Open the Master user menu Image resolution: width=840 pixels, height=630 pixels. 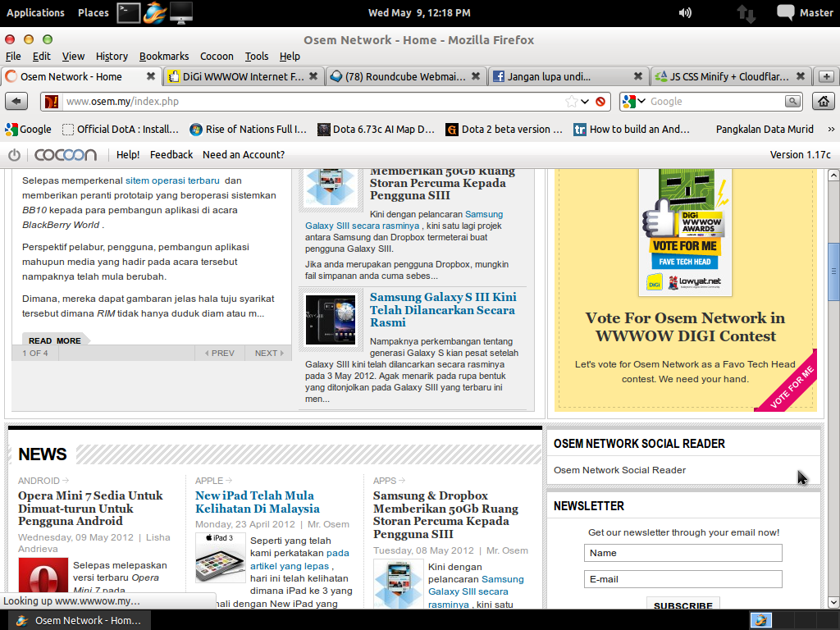816,13
